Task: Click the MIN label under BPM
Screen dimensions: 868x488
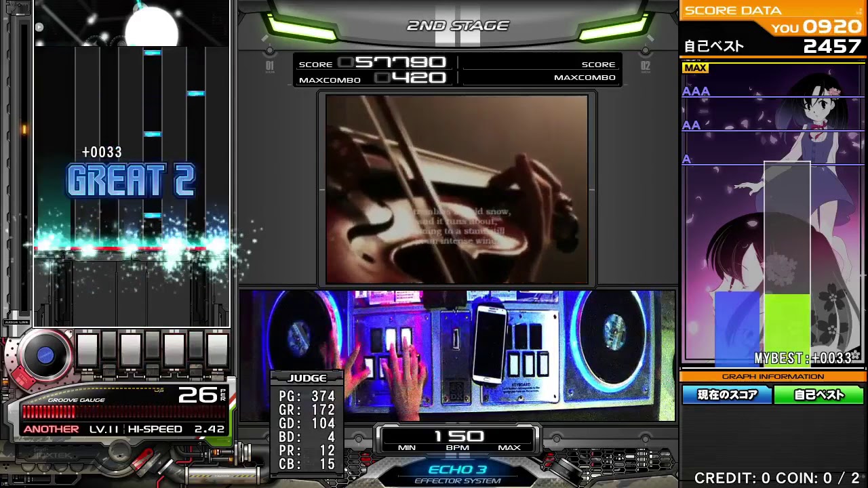Action: [407, 448]
